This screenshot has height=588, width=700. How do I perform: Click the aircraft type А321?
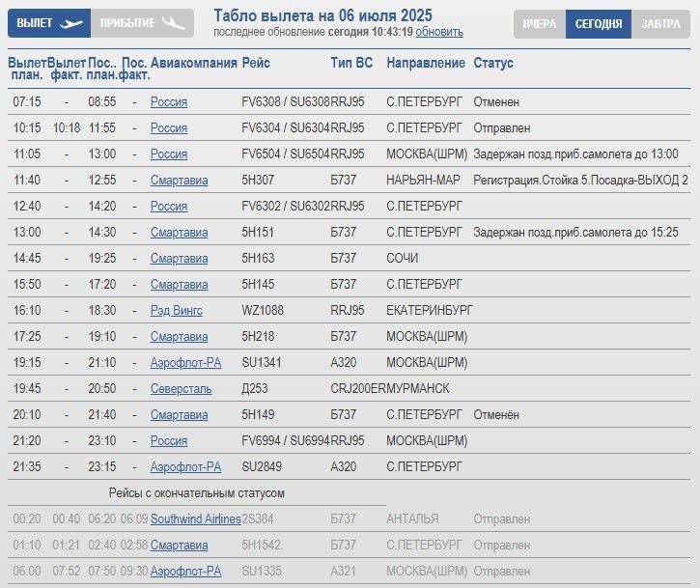coord(344,571)
